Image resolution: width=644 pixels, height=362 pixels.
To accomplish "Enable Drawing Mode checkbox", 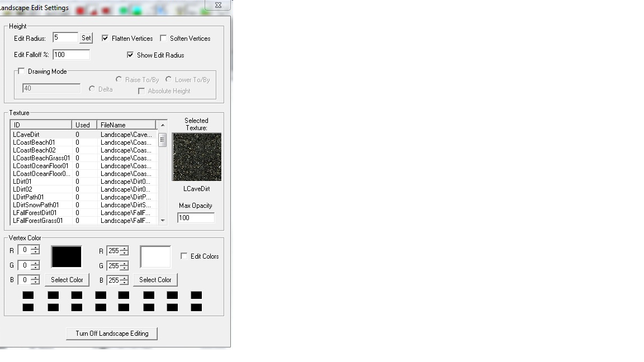I will coord(21,71).
